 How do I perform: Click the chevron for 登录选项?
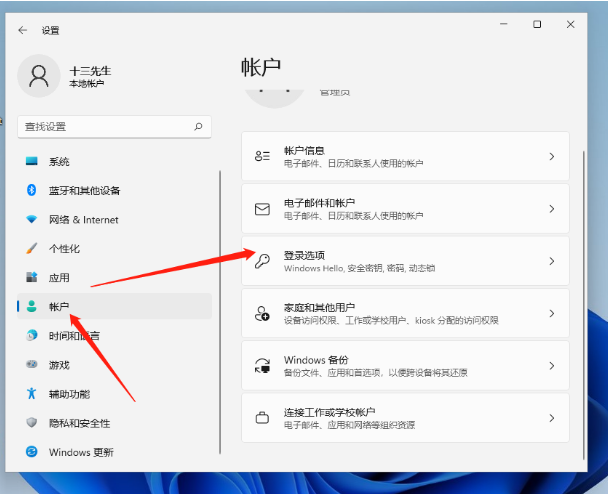pyautogui.click(x=552, y=261)
